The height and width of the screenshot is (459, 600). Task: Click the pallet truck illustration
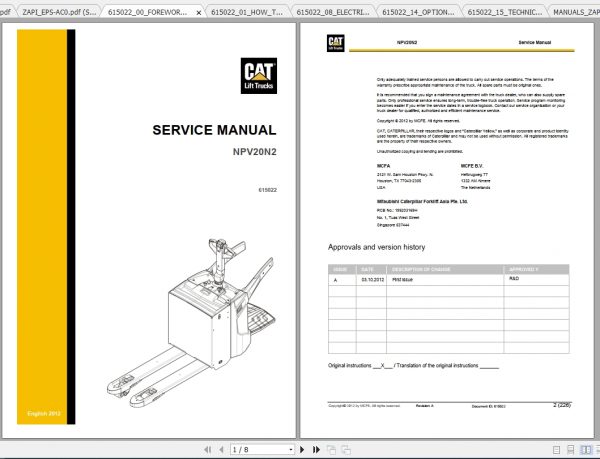pyautogui.click(x=191, y=322)
